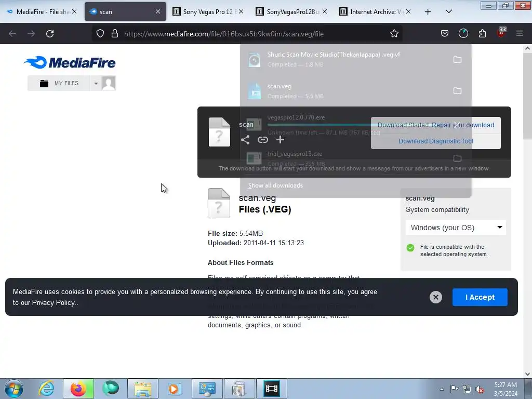Viewport: 532px width, 399px height.
Task: Open the extensions puzzle icon
Action: (482, 33)
